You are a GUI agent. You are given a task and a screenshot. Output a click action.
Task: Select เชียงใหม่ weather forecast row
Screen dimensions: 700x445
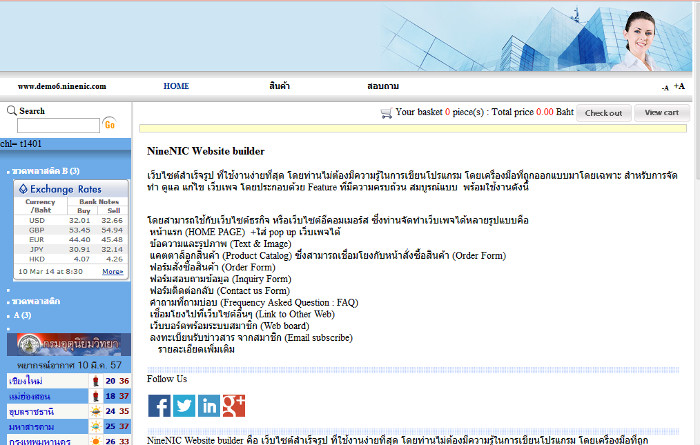click(x=24, y=381)
